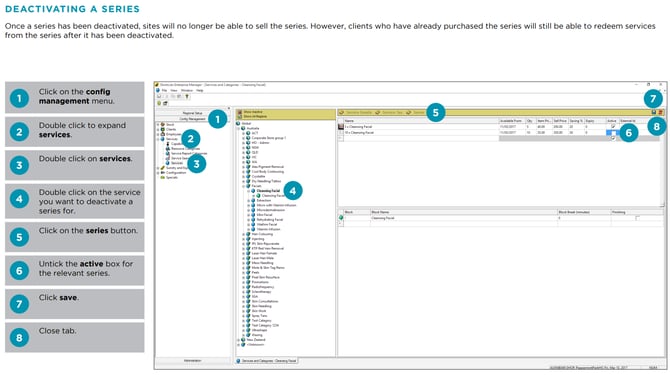Click the green block icon in Block table
Screen dimensions: 670x375
tap(341, 218)
